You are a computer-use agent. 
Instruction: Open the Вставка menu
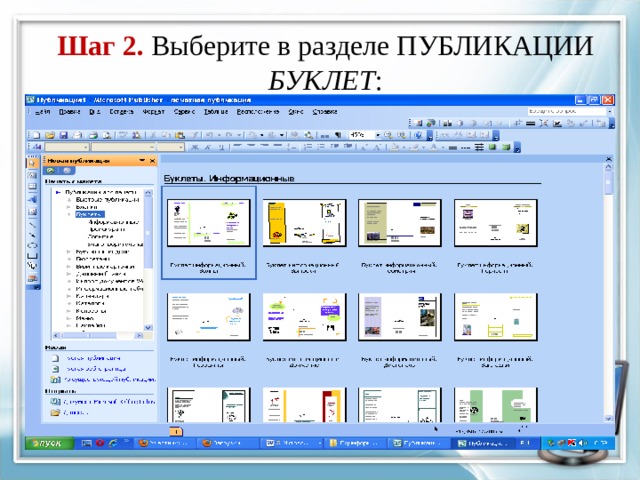tap(121, 112)
